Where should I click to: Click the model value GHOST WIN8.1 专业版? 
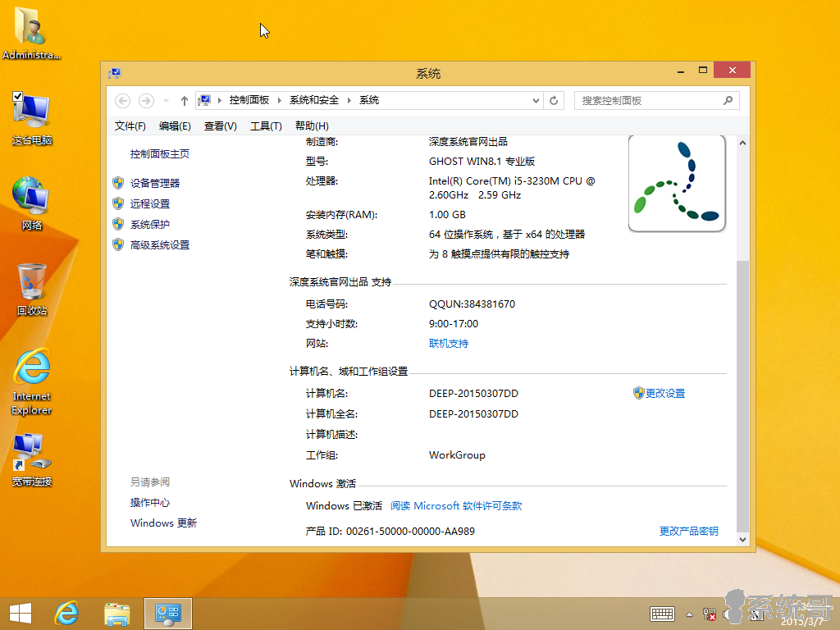click(482, 162)
